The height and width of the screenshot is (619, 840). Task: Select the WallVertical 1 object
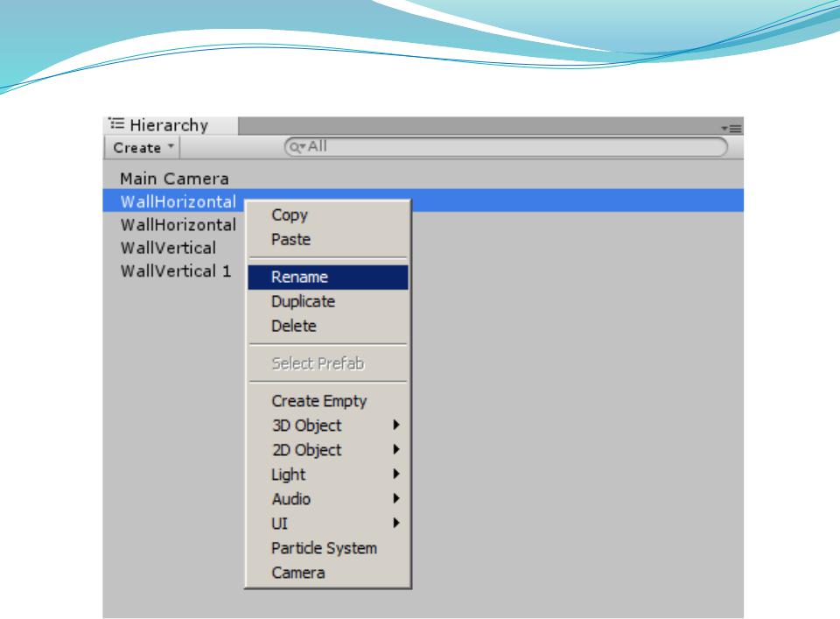[x=175, y=271]
